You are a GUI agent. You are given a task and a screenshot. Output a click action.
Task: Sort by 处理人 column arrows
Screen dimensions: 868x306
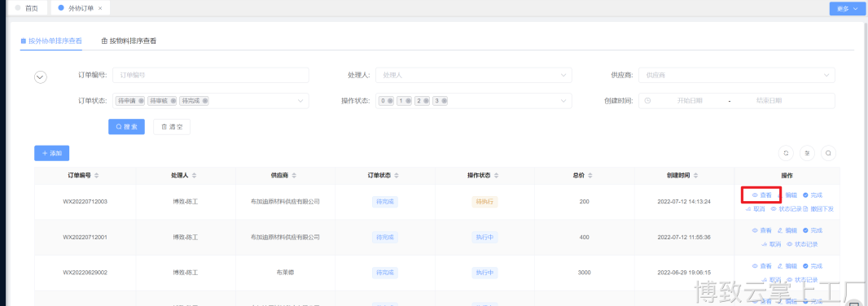[195, 176]
